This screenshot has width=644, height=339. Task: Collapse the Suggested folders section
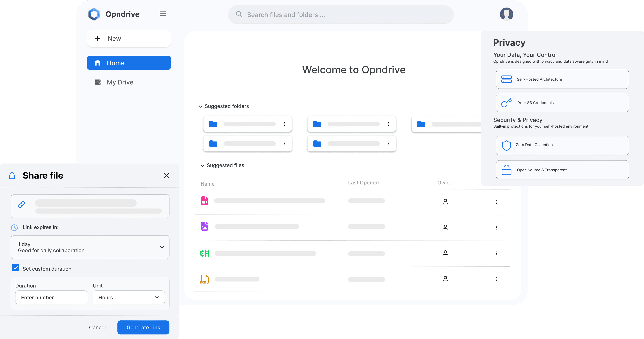(x=201, y=106)
